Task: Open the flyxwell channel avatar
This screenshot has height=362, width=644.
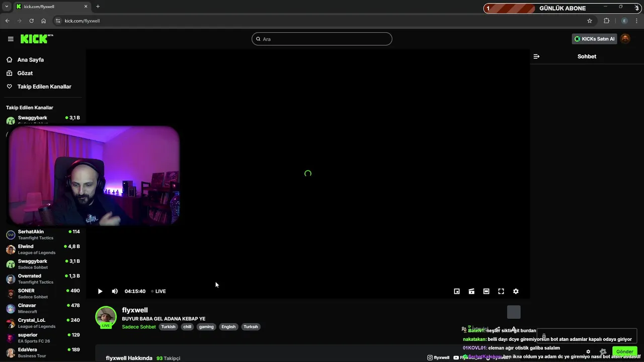Action: click(106, 317)
